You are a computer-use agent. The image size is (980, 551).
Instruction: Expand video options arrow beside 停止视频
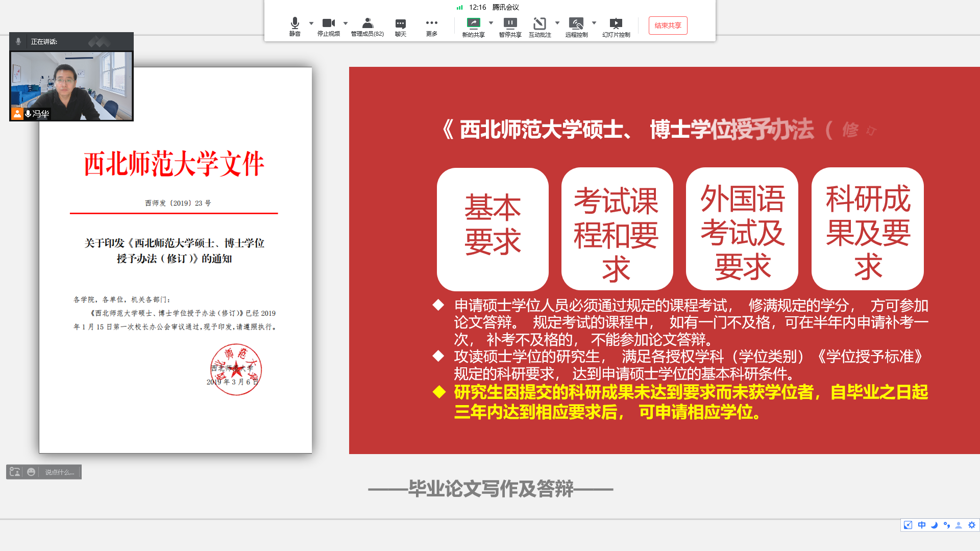click(346, 23)
